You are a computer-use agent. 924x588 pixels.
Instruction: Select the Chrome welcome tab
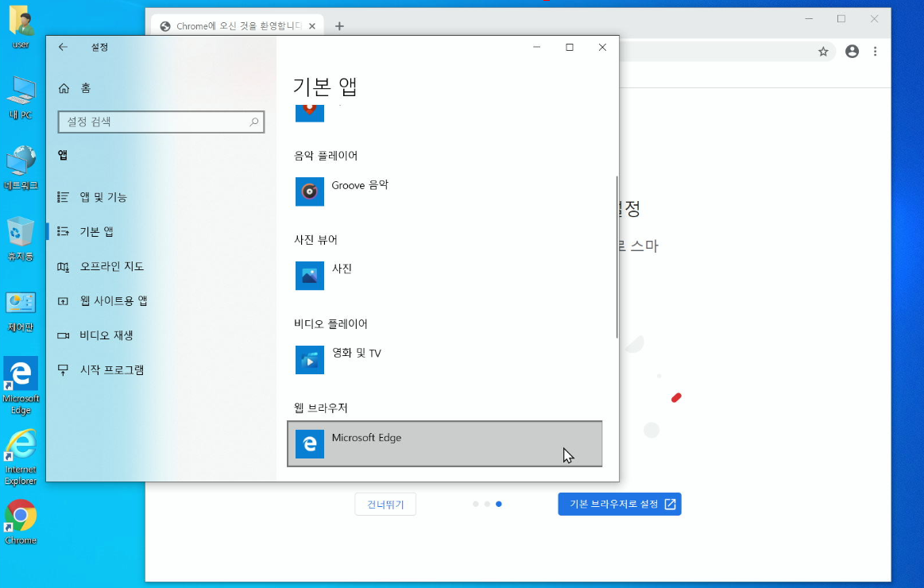coord(237,26)
